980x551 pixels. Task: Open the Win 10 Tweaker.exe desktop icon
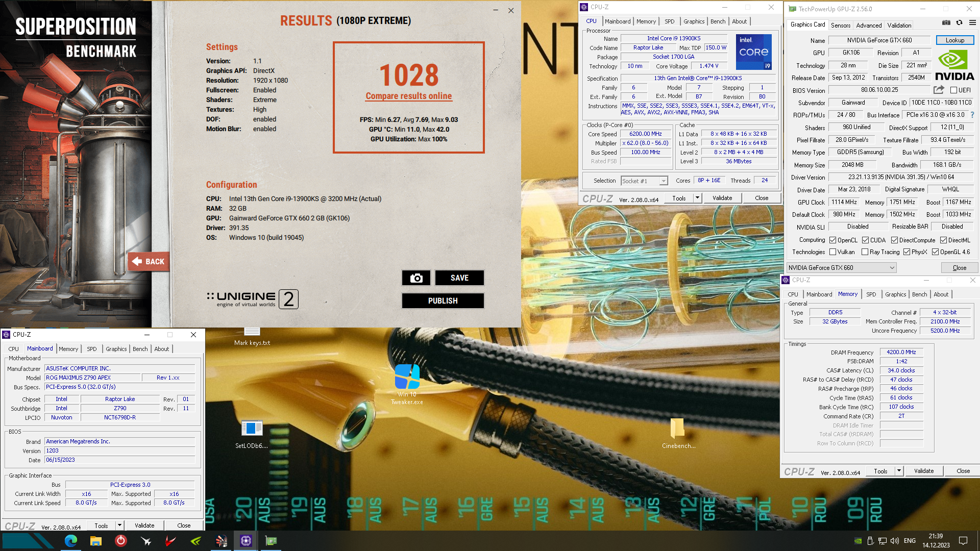click(x=407, y=384)
